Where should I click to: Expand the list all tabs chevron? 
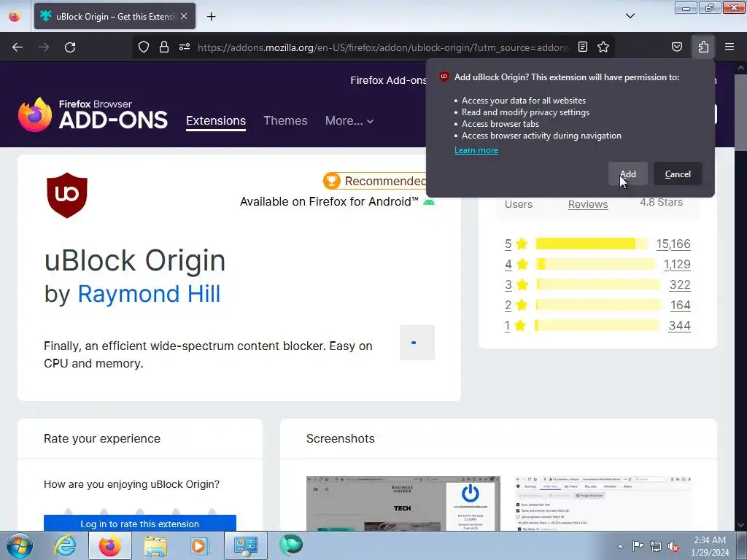coord(630,16)
